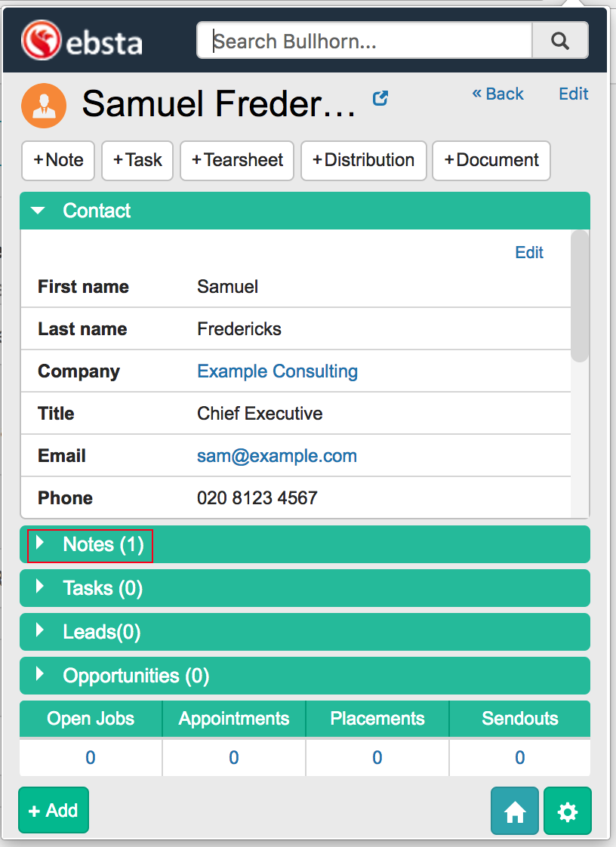Click the +Tearsheet button
Viewport: 616px width, 847px height.
(x=237, y=160)
